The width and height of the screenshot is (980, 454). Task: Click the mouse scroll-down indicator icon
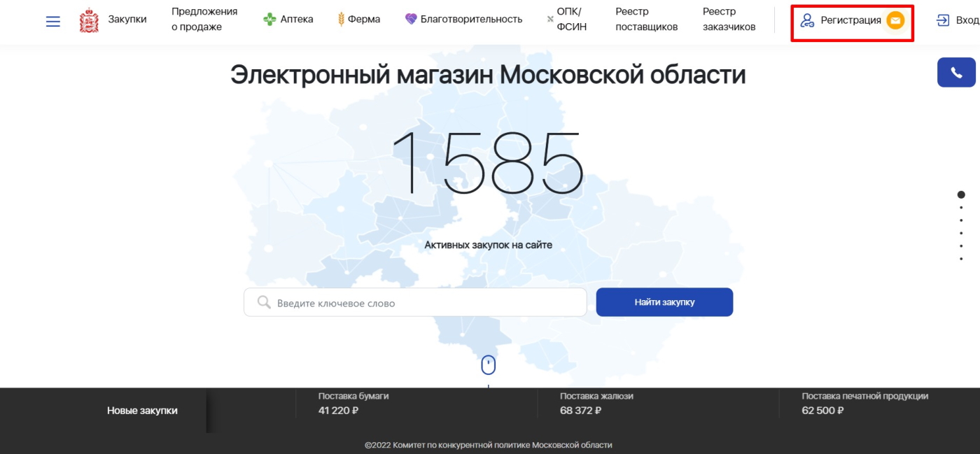pyautogui.click(x=489, y=364)
